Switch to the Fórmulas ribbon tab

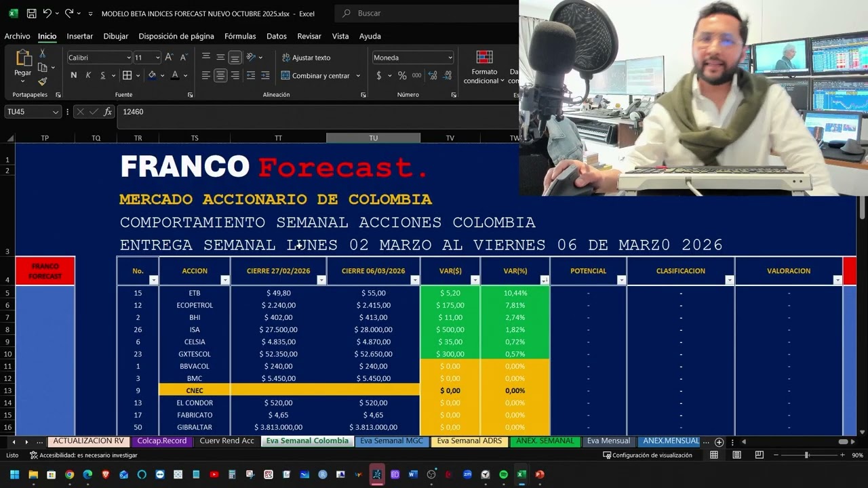pyautogui.click(x=240, y=36)
